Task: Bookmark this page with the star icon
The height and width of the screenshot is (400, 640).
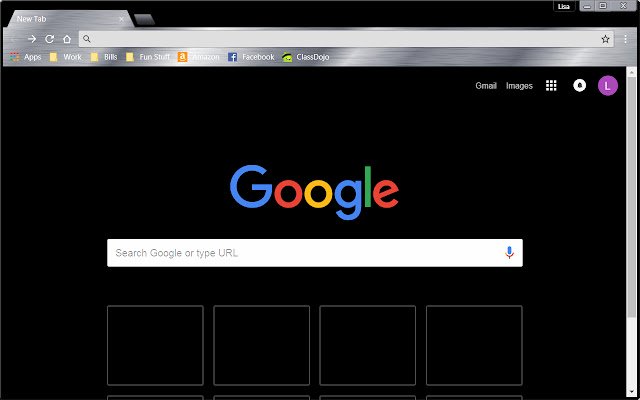Action: pyautogui.click(x=605, y=39)
